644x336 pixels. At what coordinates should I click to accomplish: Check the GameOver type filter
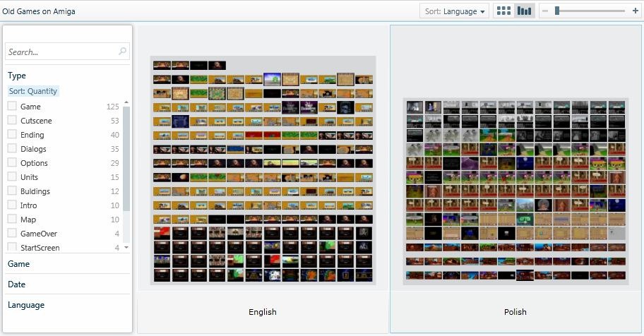point(12,233)
